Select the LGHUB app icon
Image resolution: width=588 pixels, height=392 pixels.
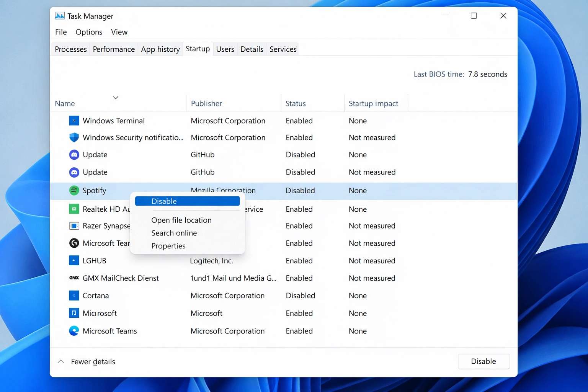(x=74, y=261)
